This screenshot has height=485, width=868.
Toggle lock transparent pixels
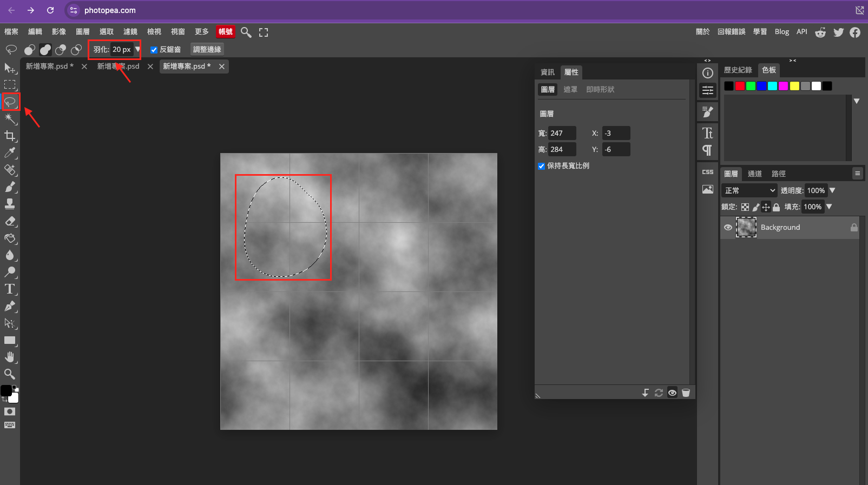pos(745,207)
